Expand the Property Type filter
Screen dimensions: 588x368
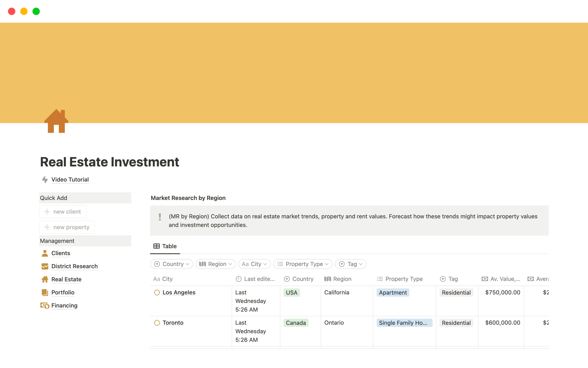point(303,264)
